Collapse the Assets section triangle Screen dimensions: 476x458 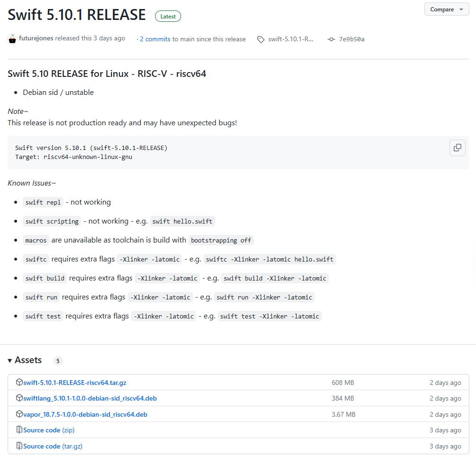pos(10,361)
